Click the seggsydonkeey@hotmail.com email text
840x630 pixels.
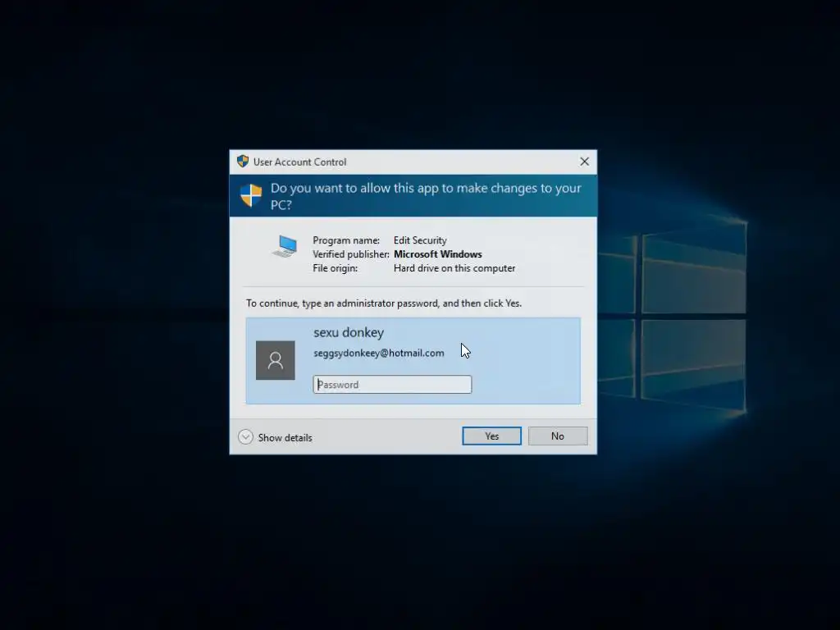[379, 353]
